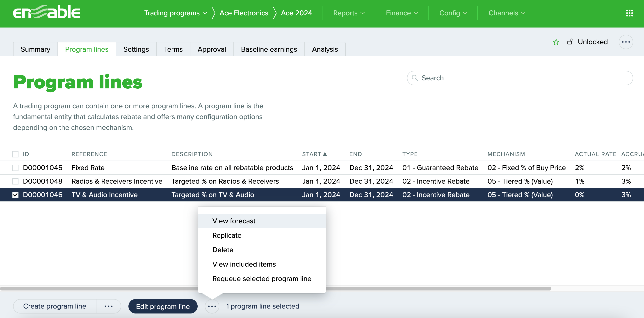Image resolution: width=644 pixels, height=318 pixels.
Task: Switch to the Baseline earnings tab
Action: click(269, 49)
